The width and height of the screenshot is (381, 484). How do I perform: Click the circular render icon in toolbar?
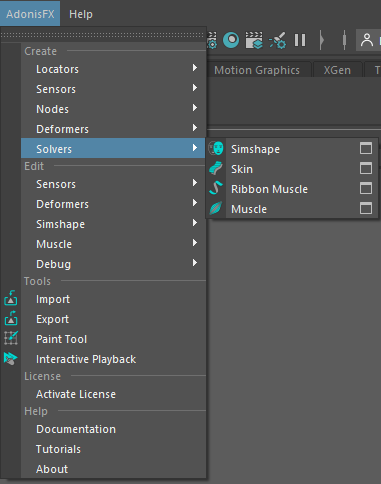tap(231, 40)
